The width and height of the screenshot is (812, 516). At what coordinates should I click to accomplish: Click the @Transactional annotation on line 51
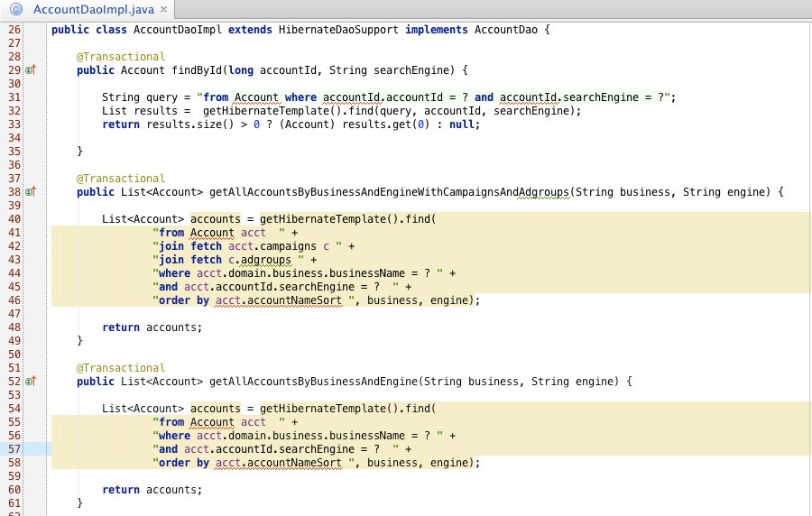click(121, 368)
